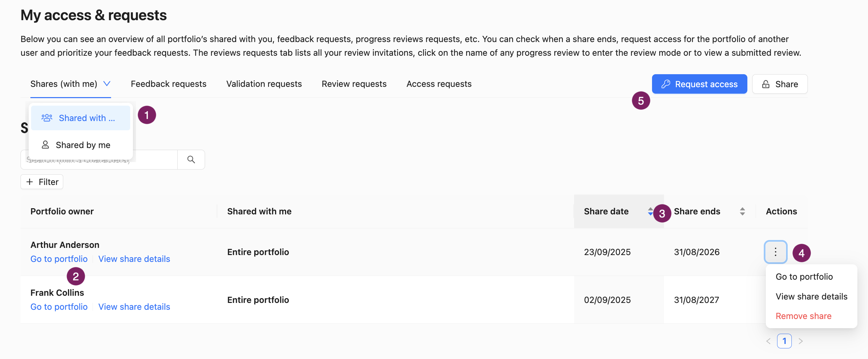The height and width of the screenshot is (359, 868).
Task: Click the key icon on Request access
Action: 665,84
